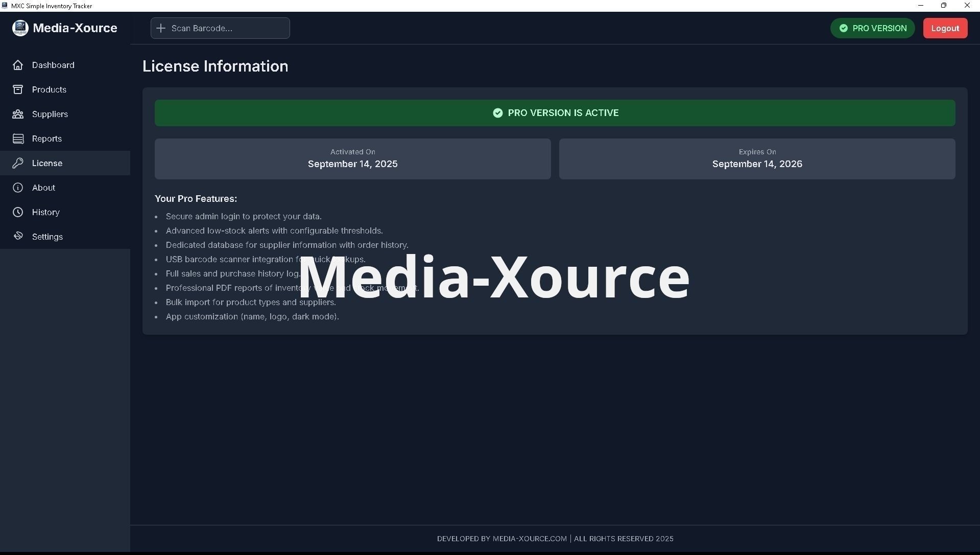Viewport: 980px width, 555px height.
Task: Minimize the MXC Simple Inventory Tracker window
Action: pyautogui.click(x=921, y=6)
